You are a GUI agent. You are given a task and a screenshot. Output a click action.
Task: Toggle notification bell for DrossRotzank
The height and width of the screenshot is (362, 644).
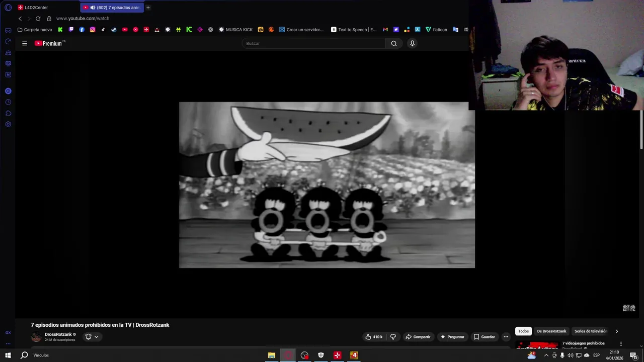click(x=88, y=337)
